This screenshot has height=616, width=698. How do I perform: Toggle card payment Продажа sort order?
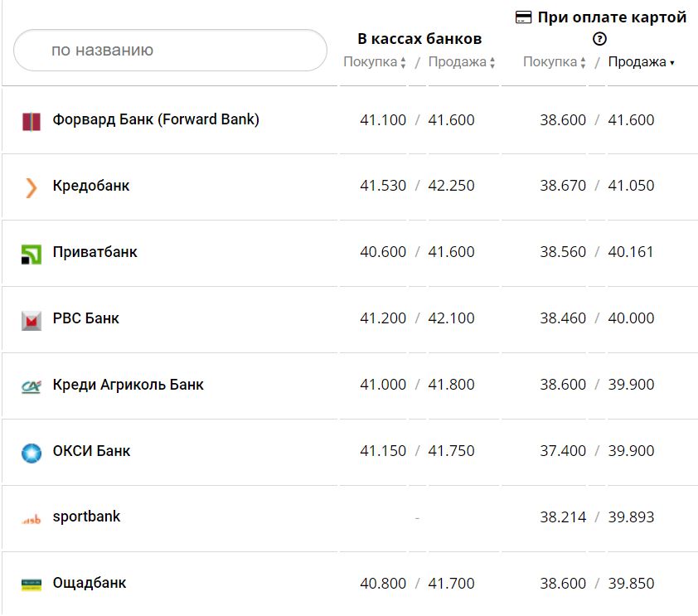(x=641, y=62)
